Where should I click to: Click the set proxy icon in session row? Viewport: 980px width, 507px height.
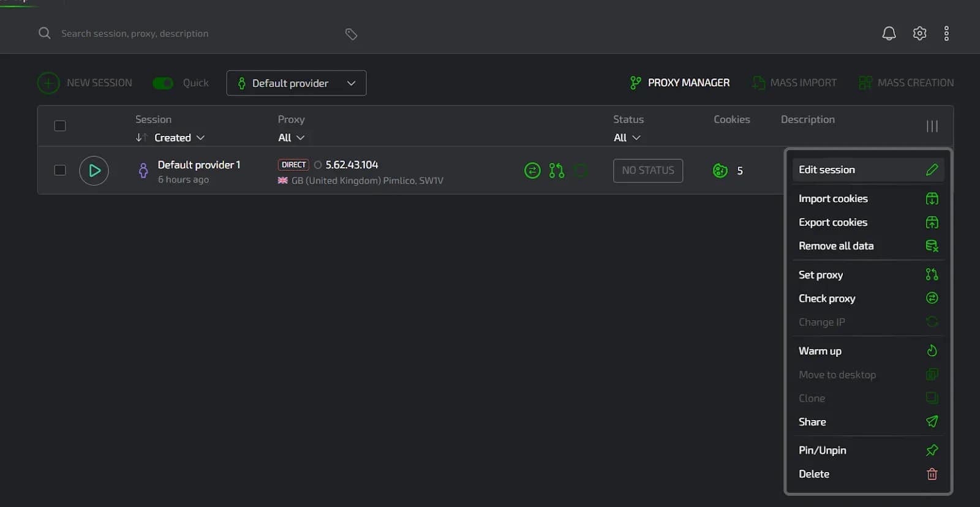(x=556, y=171)
